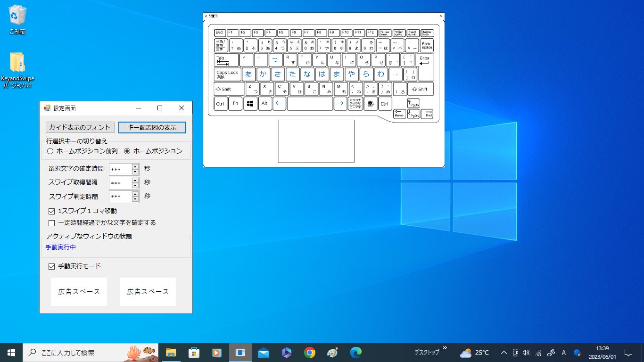This screenshot has width=644, height=362.
Task: Uncheck the 1スワイプ１コマ移動 checkbox
Action: click(52, 211)
